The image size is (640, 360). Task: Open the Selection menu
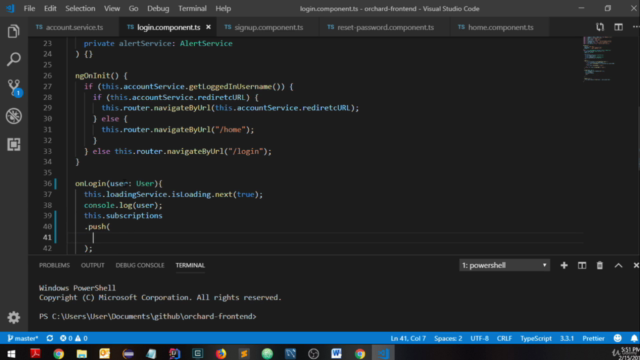(80, 9)
